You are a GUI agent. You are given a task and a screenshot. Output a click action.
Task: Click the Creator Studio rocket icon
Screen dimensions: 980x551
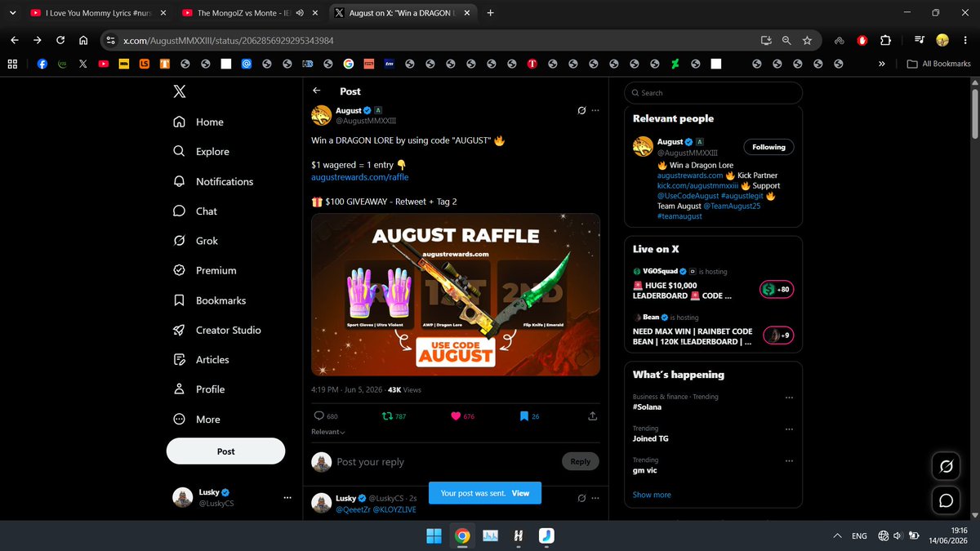click(x=180, y=330)
